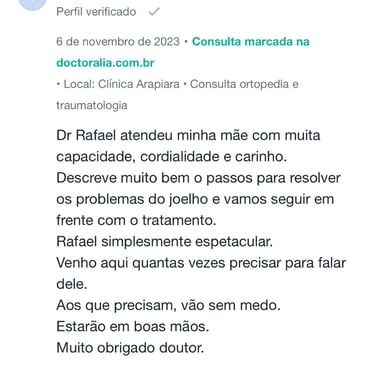Click the sentence "Aos que precisam, vão sem medo."
The width and height of the screenshot is (375, 374).
[168, 306]
